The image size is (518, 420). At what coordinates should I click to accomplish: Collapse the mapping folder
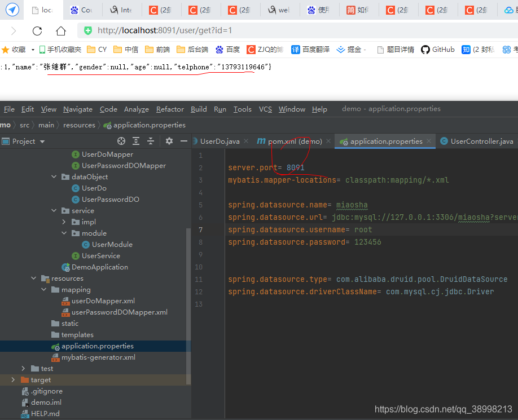pos(43,289)
